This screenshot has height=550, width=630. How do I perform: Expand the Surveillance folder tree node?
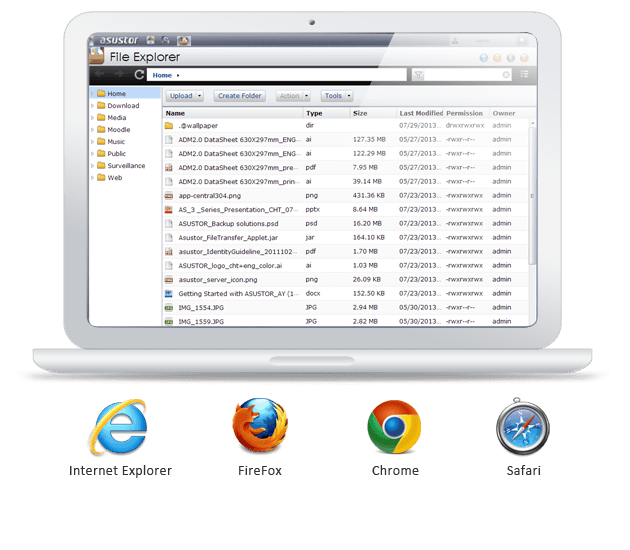click(x=92, y=166)
